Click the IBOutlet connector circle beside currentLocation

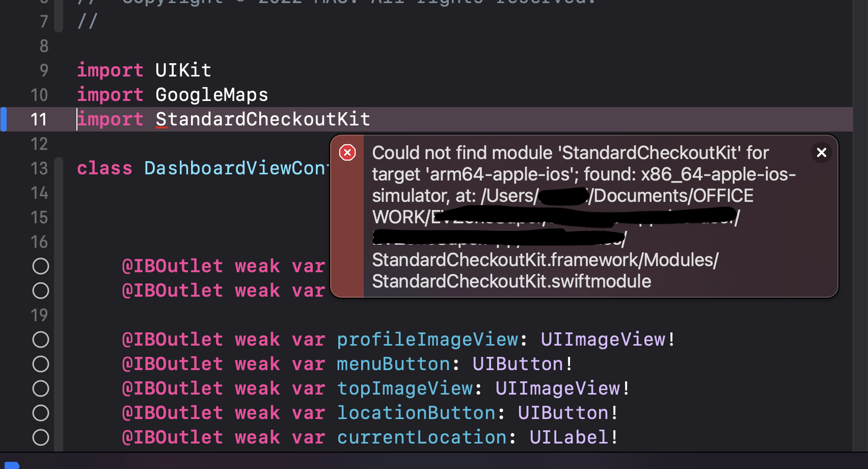pyautogui.click(x=41, y=437)
